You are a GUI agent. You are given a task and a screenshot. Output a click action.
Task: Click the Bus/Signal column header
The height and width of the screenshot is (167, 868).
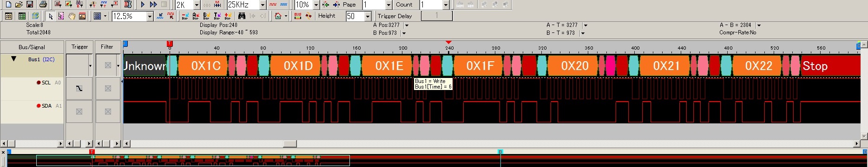click(32, 47)
